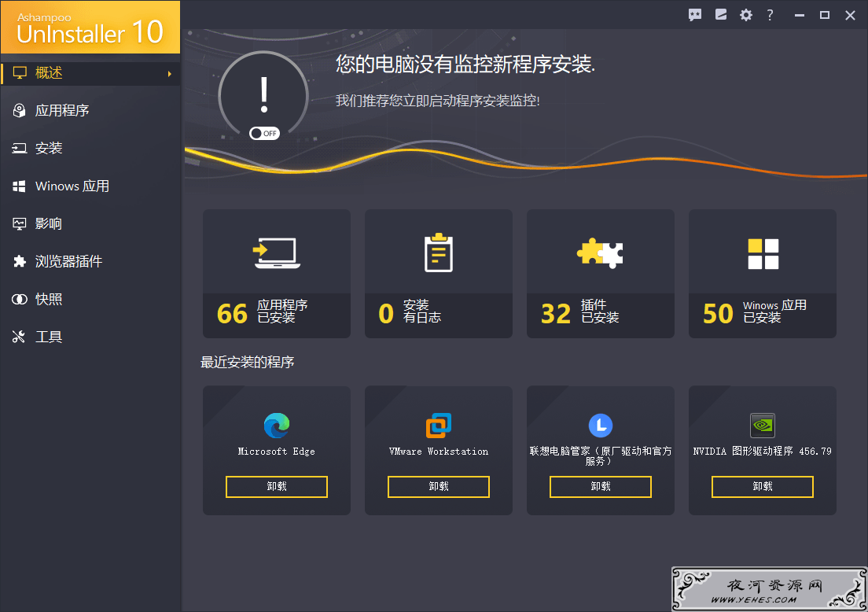Click the skin icon in the title bar
This screenshot has height=612, width=868.
click(721, 14)
